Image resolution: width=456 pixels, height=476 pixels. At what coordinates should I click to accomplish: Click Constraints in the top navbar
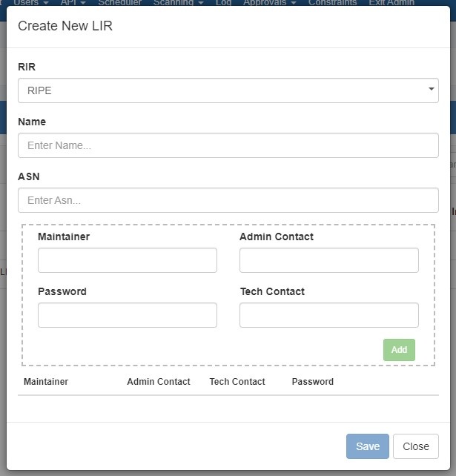(332, 3)
